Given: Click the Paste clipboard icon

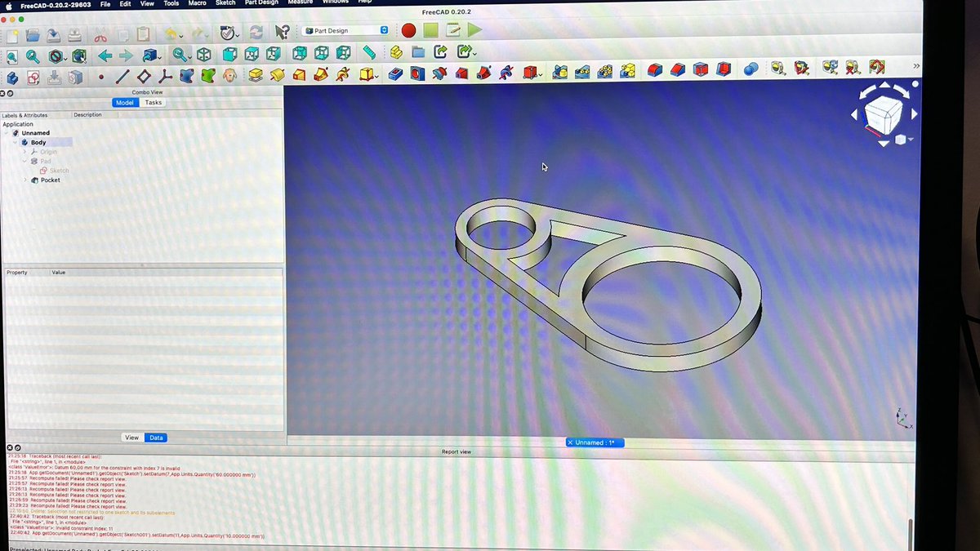Looking at the screenshot, I should click(144, 34).
